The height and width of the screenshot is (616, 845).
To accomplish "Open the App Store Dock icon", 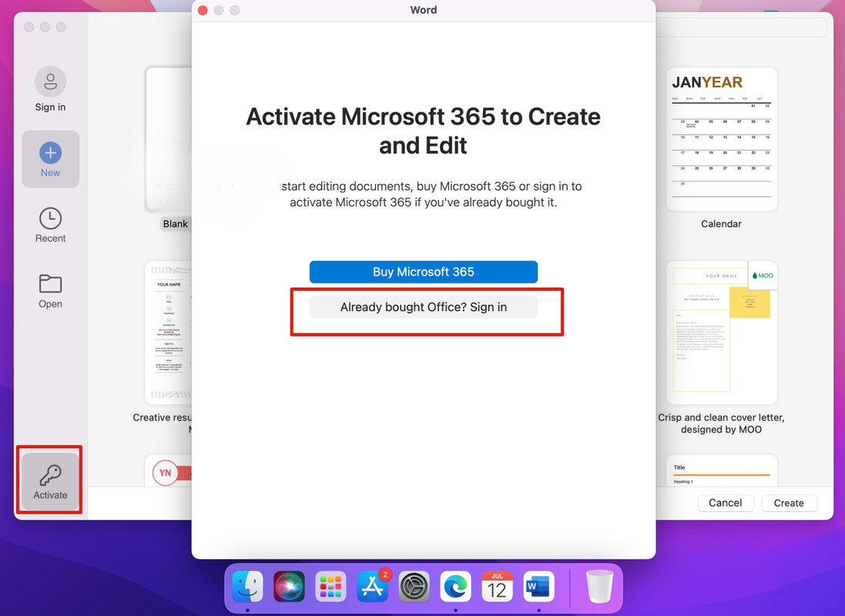I will click(372, 587).
